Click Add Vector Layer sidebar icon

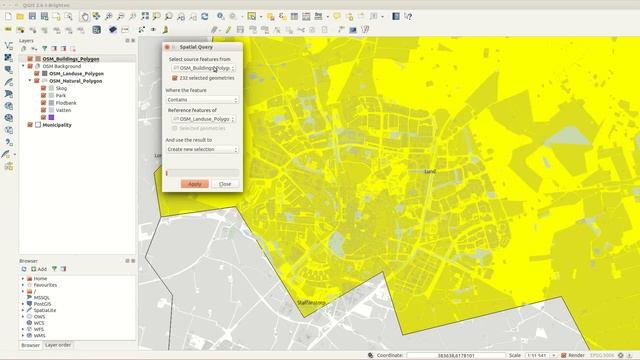click(x=9, y=46)
